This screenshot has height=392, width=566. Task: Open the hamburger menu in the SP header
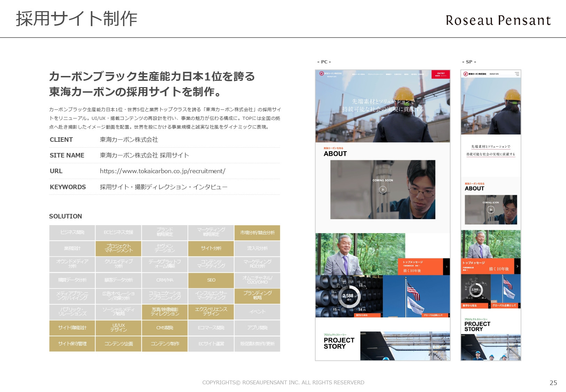[517, 74]
